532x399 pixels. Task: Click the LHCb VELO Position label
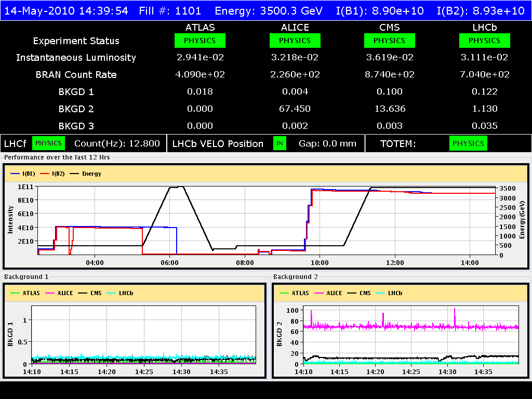point(218,144)
